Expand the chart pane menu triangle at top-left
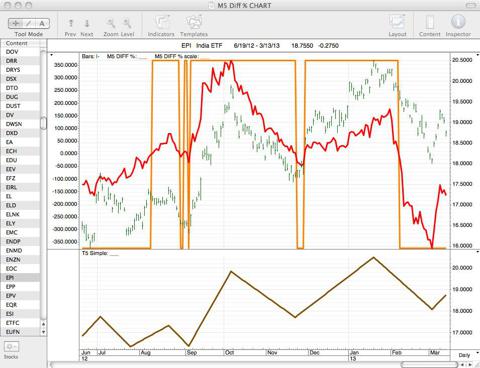This screenshot has width=480, height=368. coord(52,55)
